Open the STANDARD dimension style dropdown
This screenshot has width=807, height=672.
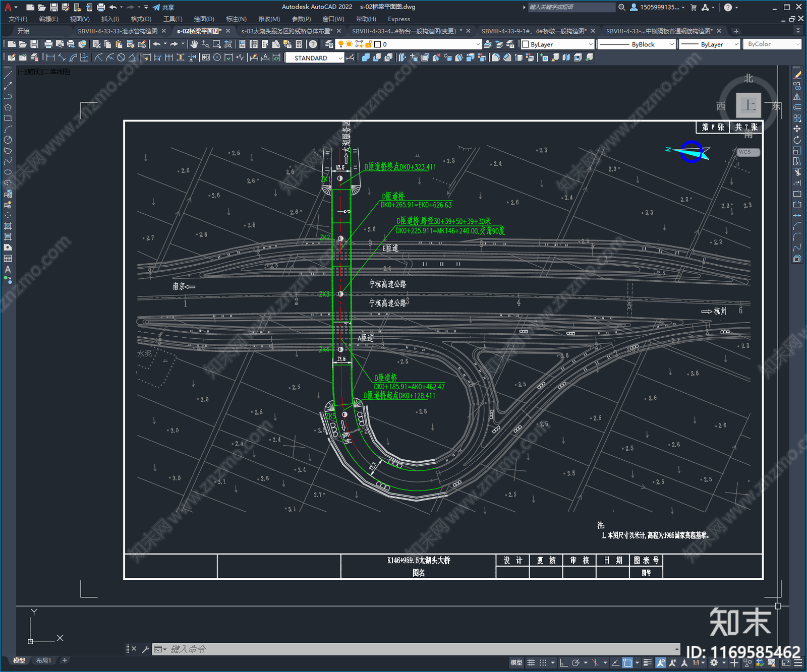point(315,58)
